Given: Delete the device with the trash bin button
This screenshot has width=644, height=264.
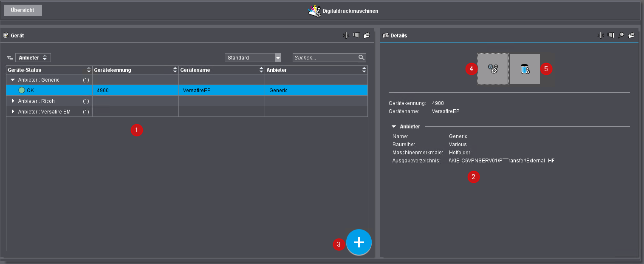Looking at the screenshot, I should click(525, 69).
